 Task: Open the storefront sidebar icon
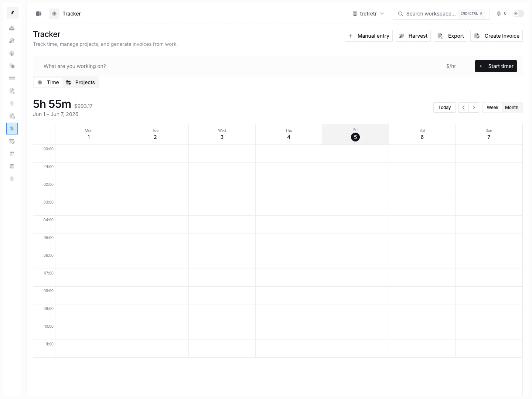[x=12, y=166]
